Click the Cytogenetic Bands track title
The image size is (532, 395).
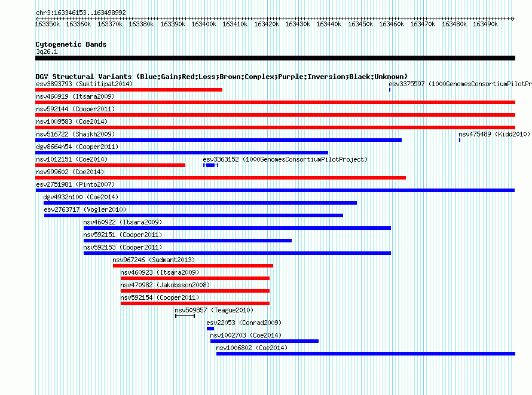[71, 44]
